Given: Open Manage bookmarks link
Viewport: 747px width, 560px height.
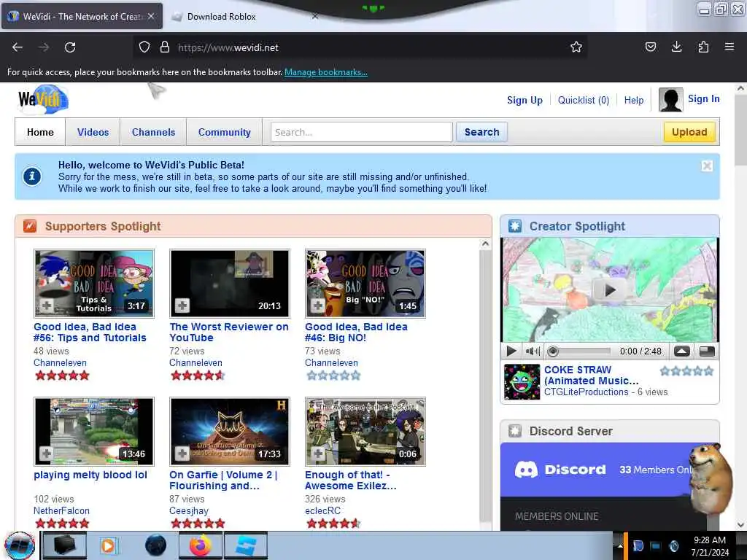Looking at the screenshot, I should pos(326,72).
